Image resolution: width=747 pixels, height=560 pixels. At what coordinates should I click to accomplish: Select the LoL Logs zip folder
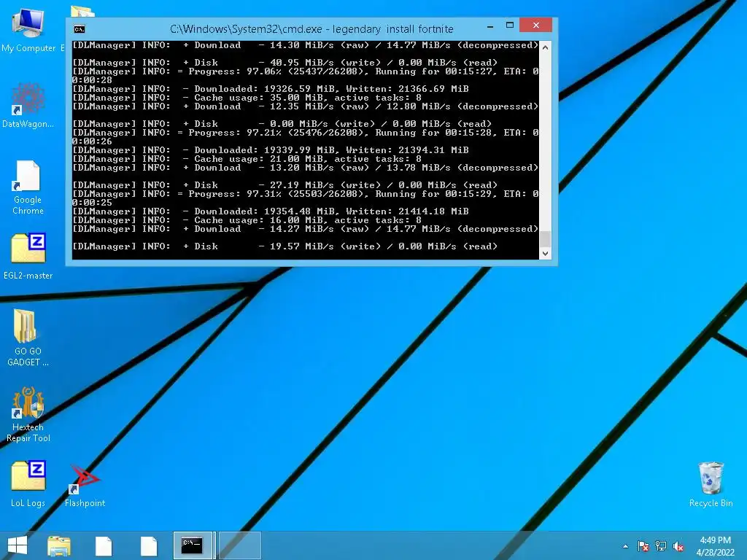[28, 483]
